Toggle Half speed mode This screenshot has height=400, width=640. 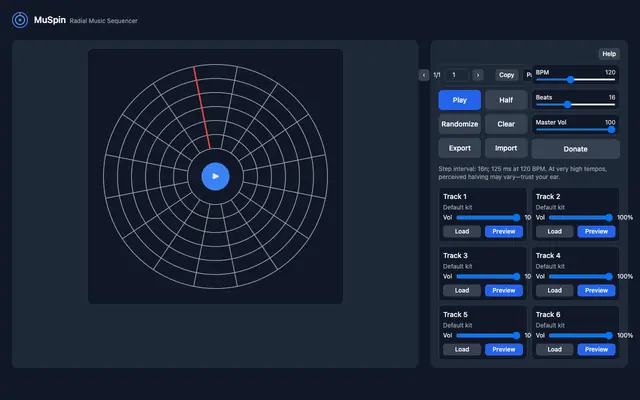tap(506, 100)
